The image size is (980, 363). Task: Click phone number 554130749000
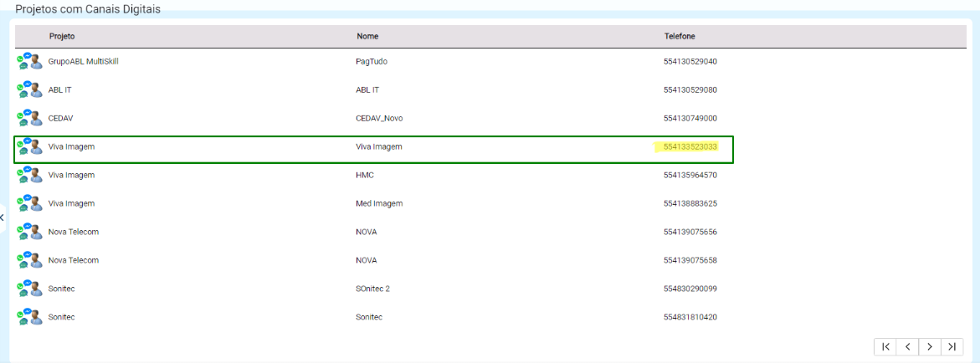[690, 118]
